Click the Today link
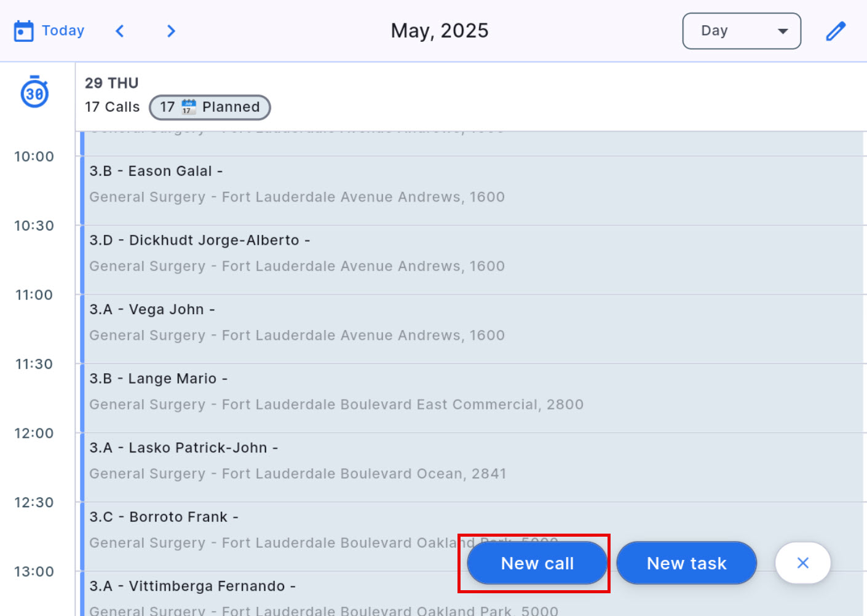 point(63,31)
